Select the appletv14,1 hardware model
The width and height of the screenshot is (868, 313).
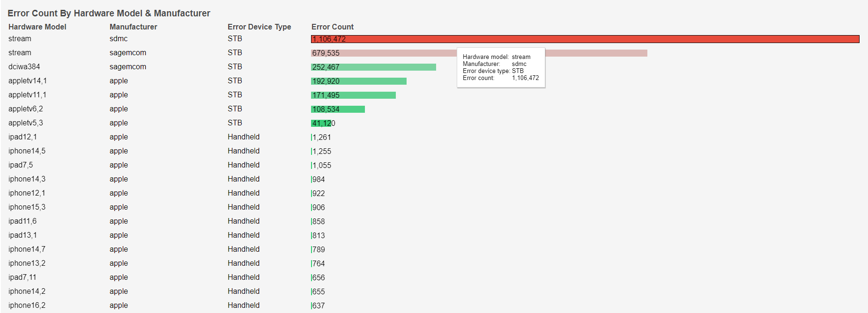[28, 81]
